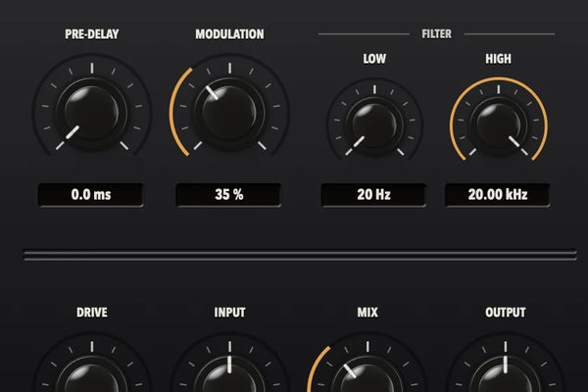
Task: Click the High filter knob
Action: (499, 125)
